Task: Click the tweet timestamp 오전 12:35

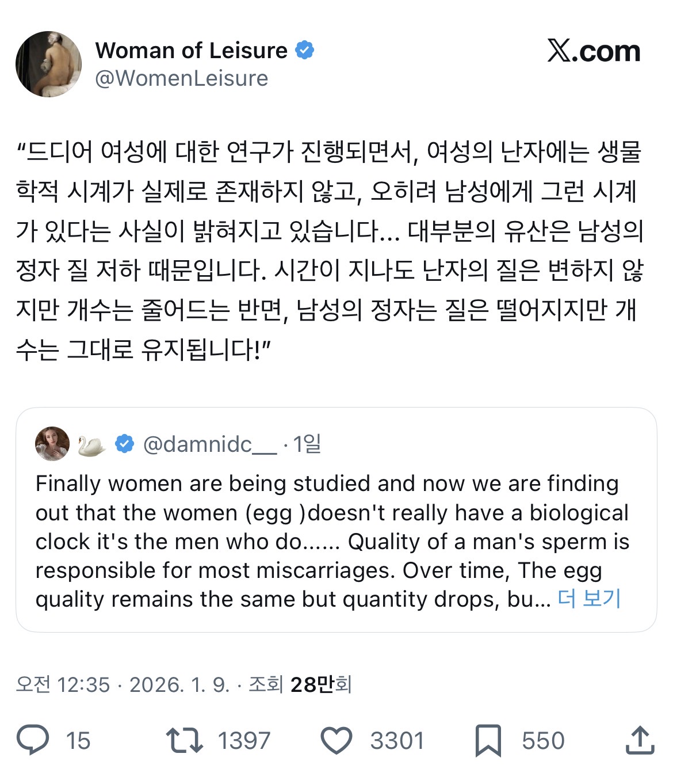Action: (x=63, y=684)
